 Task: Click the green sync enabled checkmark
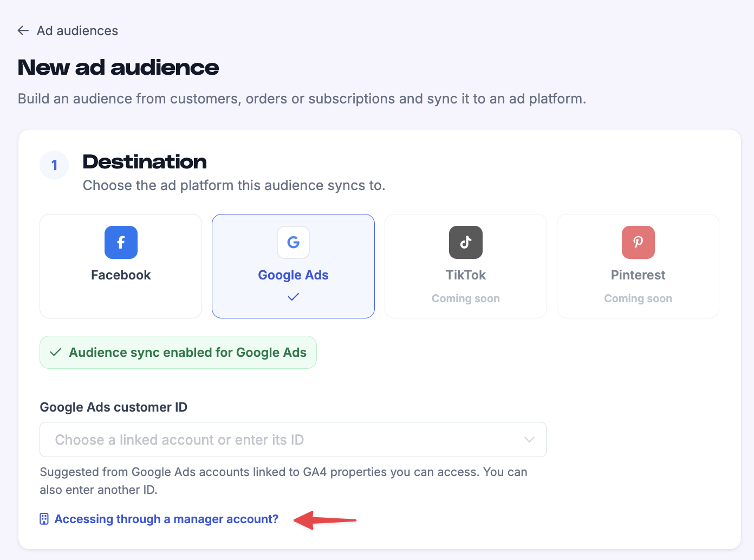click(55, 353)
